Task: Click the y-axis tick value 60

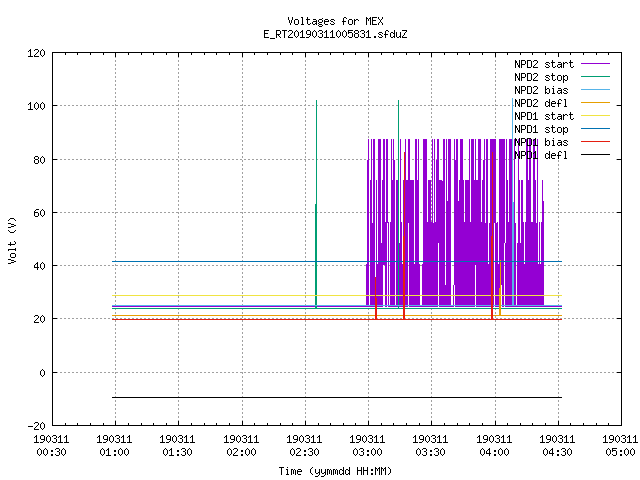Action: [x=39, y=213]
